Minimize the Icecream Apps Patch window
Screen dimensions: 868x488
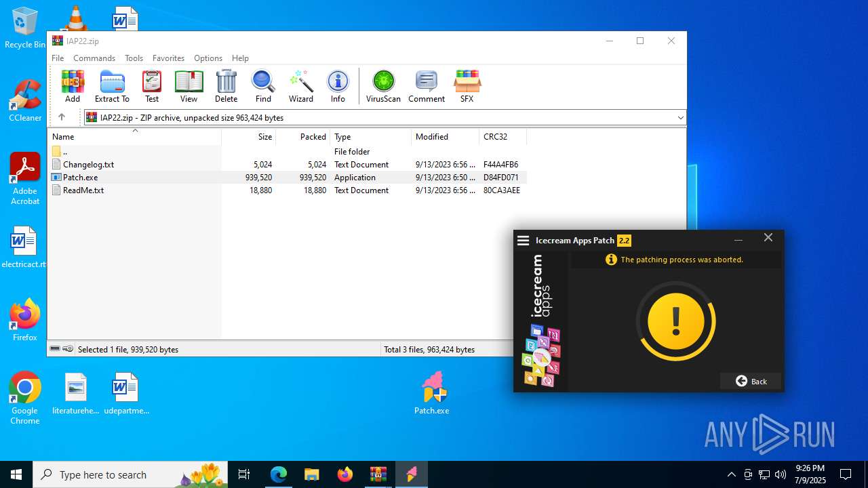click(x=738, y=240)
